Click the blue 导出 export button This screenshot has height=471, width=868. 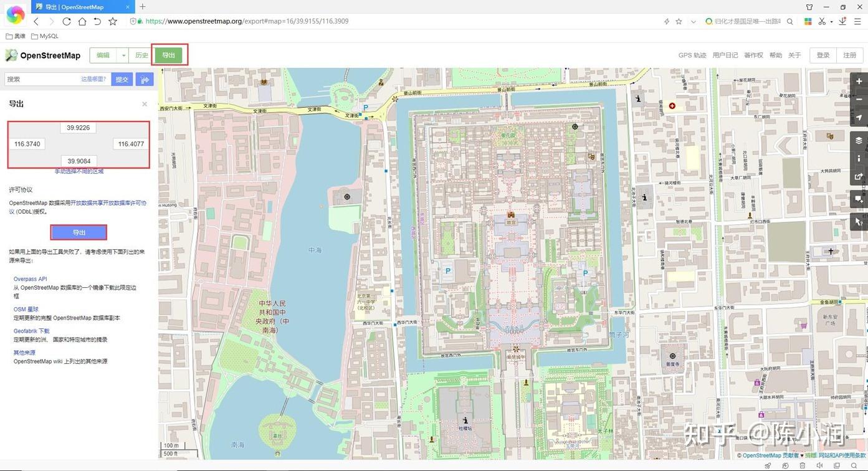(x=79, y=232)
